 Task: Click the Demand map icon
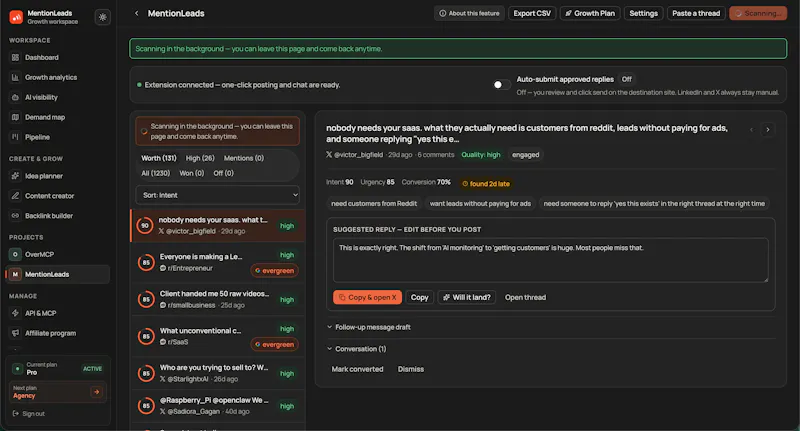pyautogui.click(x=15, y=117)
